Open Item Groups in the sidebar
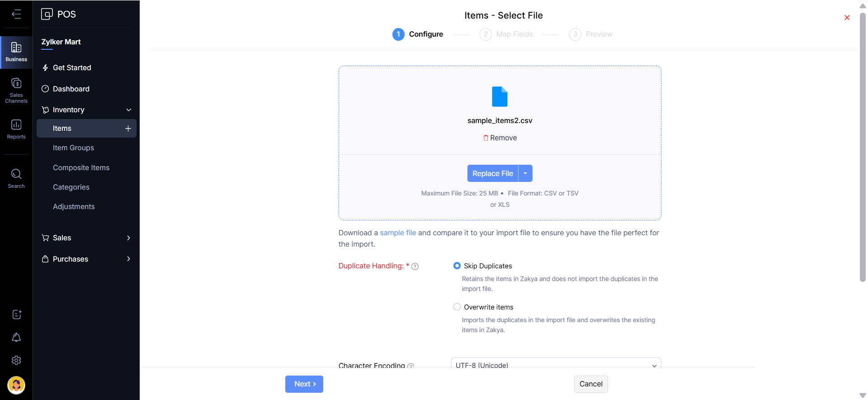Image resolution: width=868 pixels, height=400 pixels. click(73, 148)
